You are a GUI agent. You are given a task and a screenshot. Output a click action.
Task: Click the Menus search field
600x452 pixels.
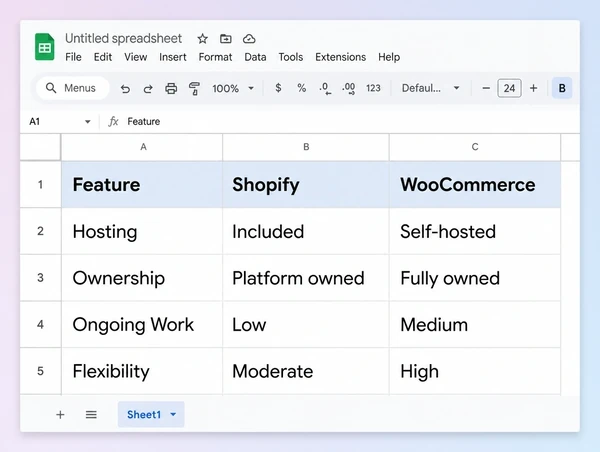point(73,88)
